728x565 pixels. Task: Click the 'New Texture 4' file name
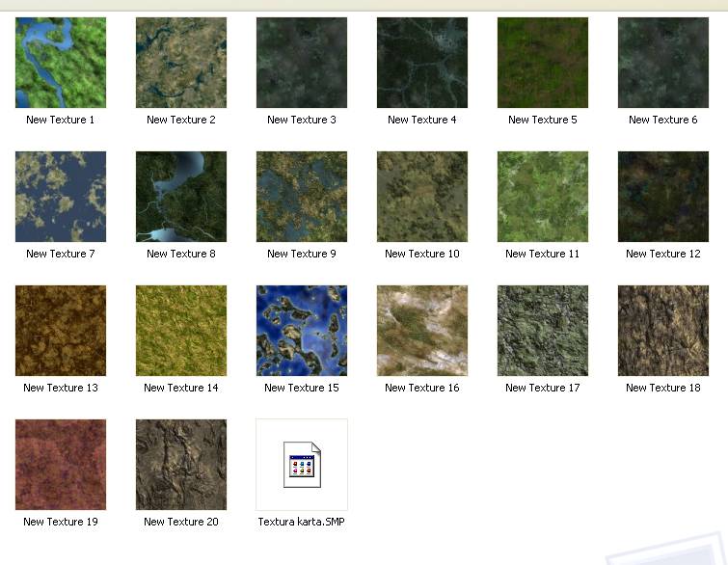click(422, 120)
